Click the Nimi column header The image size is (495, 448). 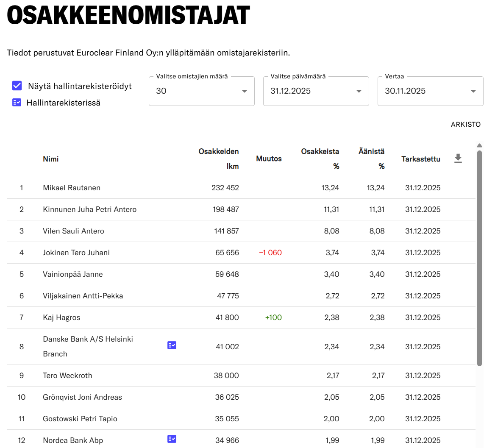[x=51, y=159]
